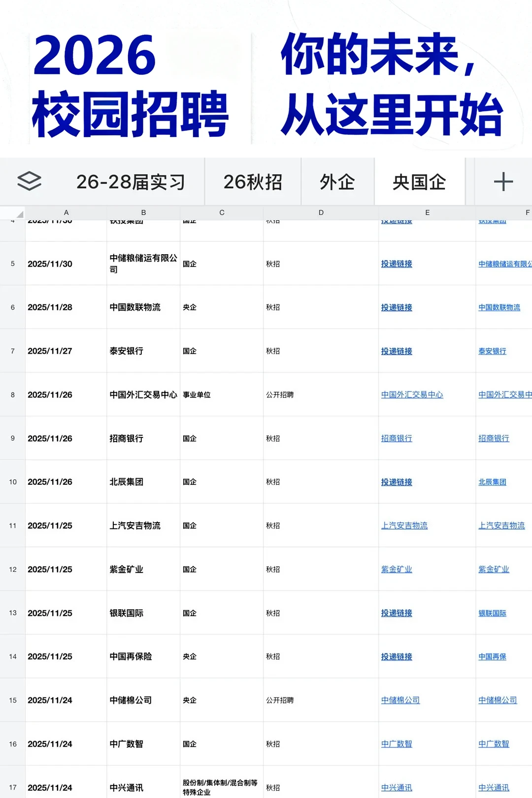Open 投递链接 for 银联国际
Viewport: 532px width, 798px height.
[x=397, y=613]
